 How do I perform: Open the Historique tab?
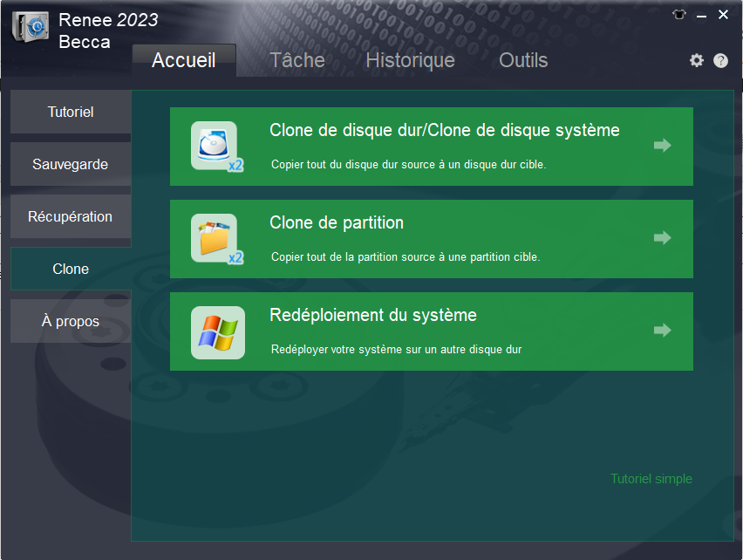click(411, 60)
